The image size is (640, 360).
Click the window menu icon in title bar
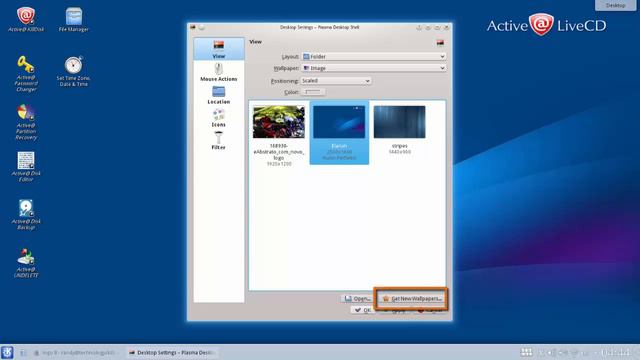coord(193,27)
